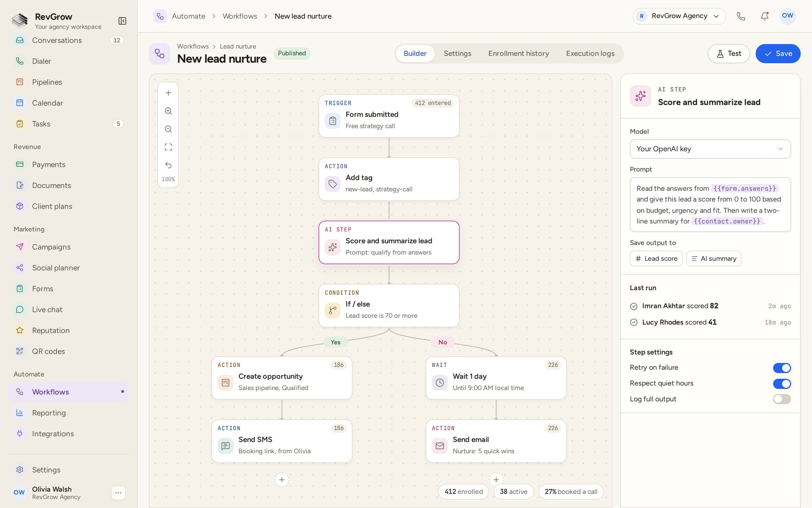Go to Automate breadcrumb link
This screenshot has height=508, width=812.
188,16
